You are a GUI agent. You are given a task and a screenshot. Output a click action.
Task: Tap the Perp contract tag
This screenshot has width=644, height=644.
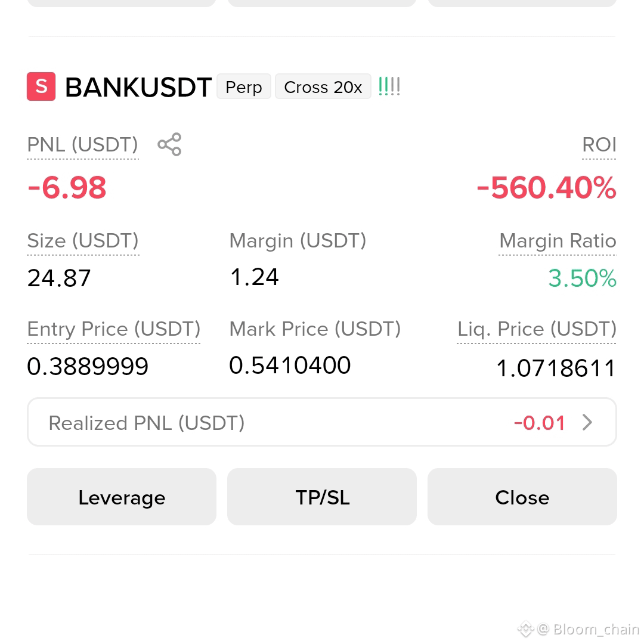tap(244, 86)
